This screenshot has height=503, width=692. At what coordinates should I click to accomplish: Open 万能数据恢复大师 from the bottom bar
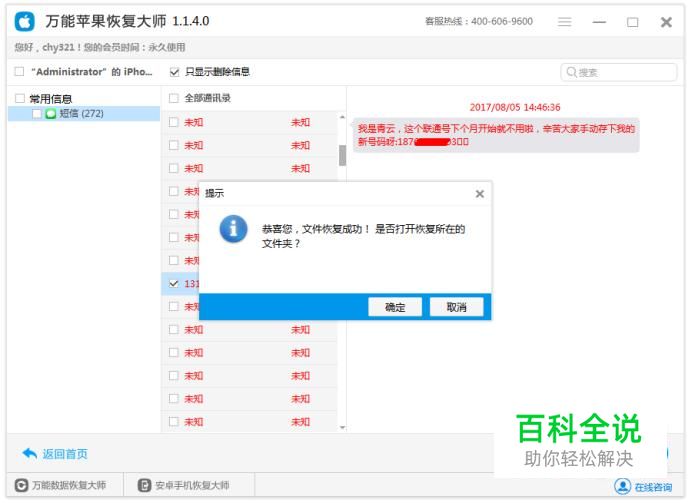pos(69,485)
